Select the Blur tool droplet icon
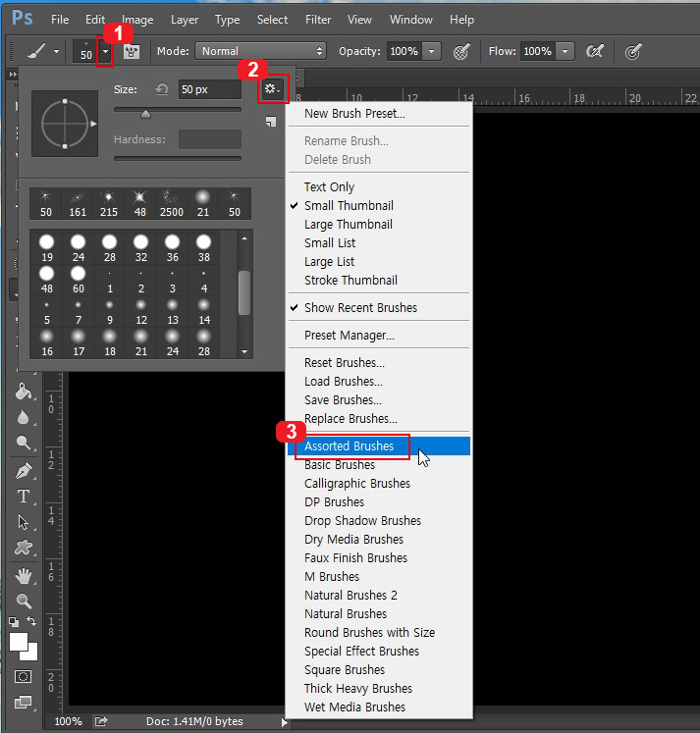Image resolution: width=700 pixels, height=733 pixels. pyautogui.click(x=24, y=417)
